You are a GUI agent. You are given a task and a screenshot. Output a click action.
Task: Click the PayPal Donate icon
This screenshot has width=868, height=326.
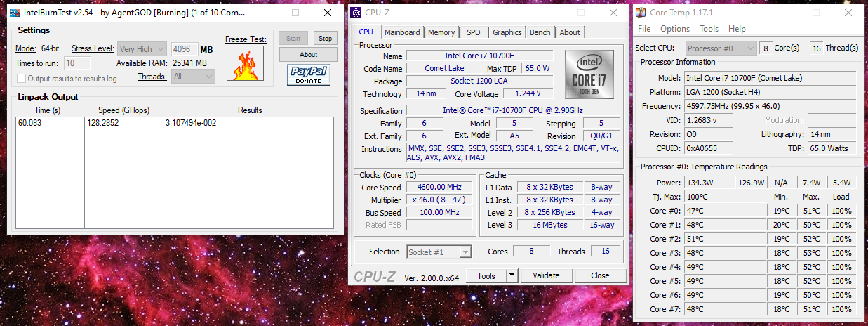click(309, 74)
